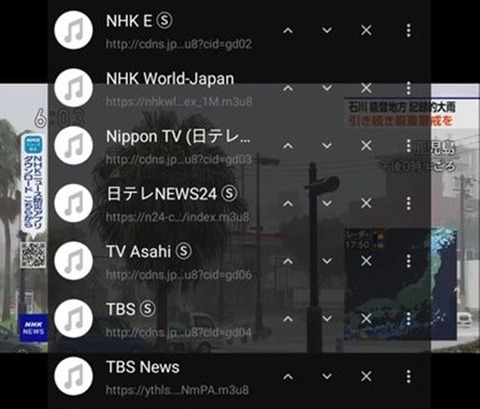This screenshot has height=409, width=480.
Task: Move TV Asahi down in list
Action: coord(327,261)
